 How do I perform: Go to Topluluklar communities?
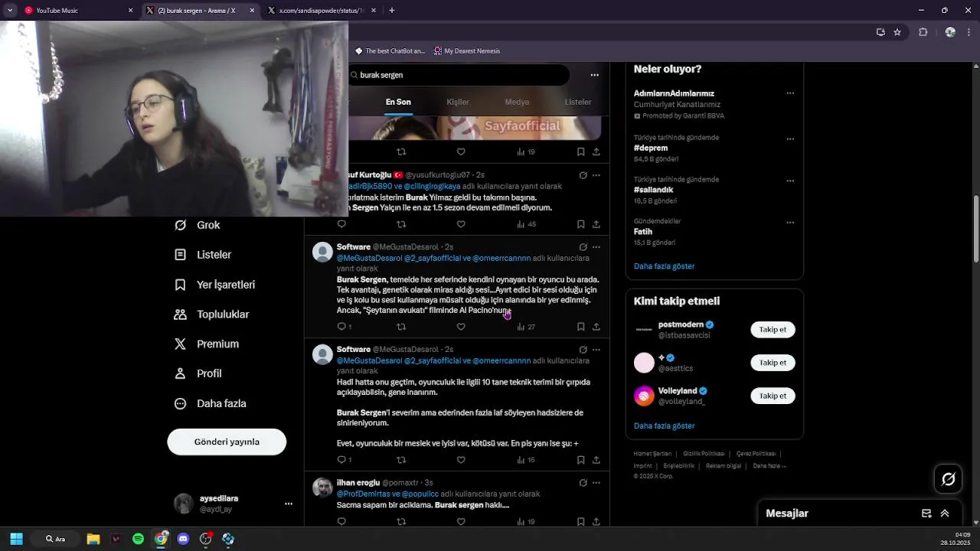pos(211,315)
